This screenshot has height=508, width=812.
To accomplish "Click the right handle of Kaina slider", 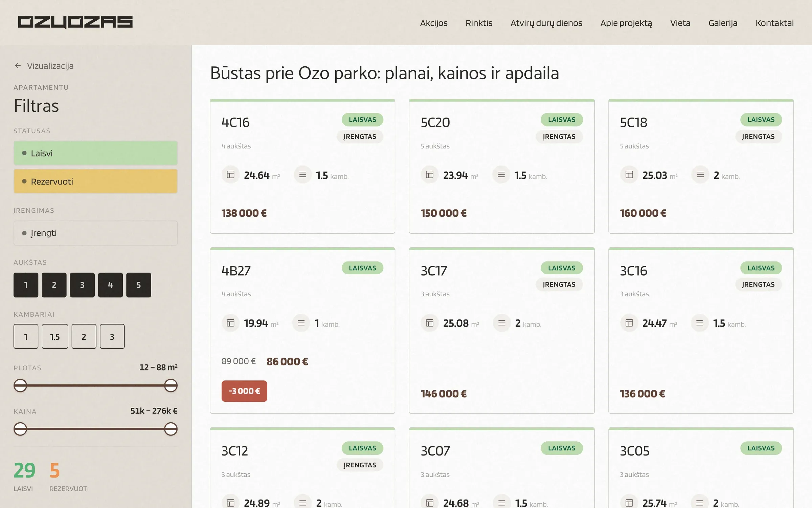I will pos(171,429).
